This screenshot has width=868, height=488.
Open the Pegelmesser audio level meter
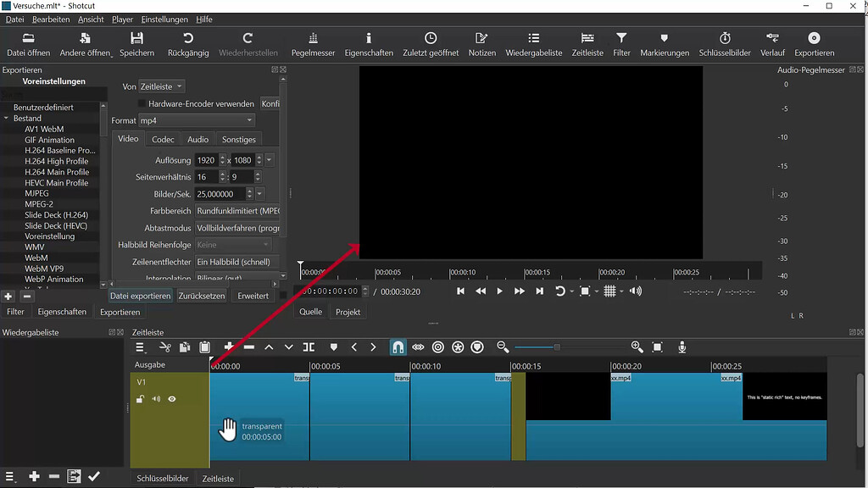point(313,42)
